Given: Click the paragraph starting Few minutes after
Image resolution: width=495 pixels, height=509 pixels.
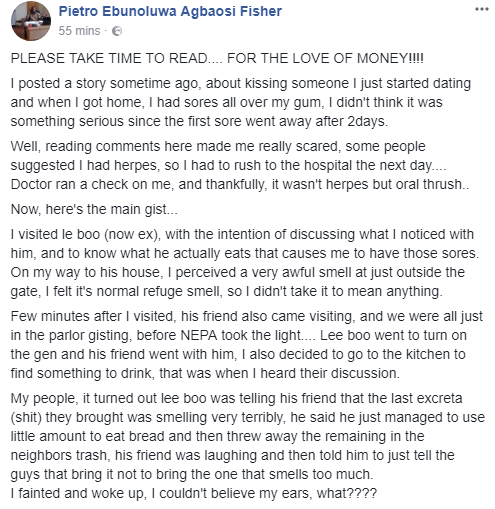Looking at the screenshot, I should click(247, 345).
